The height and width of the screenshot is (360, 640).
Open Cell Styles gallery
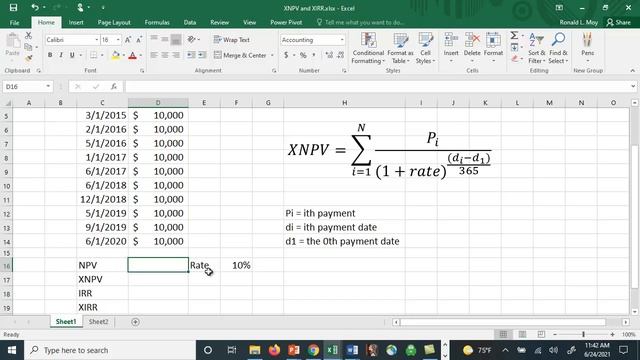pyautogui.click(x=425, y=48)
